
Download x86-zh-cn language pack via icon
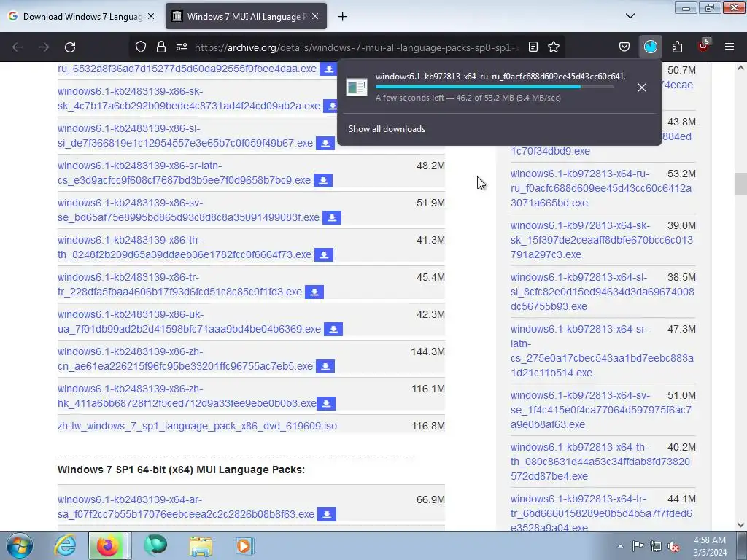(x=325, y=366)
